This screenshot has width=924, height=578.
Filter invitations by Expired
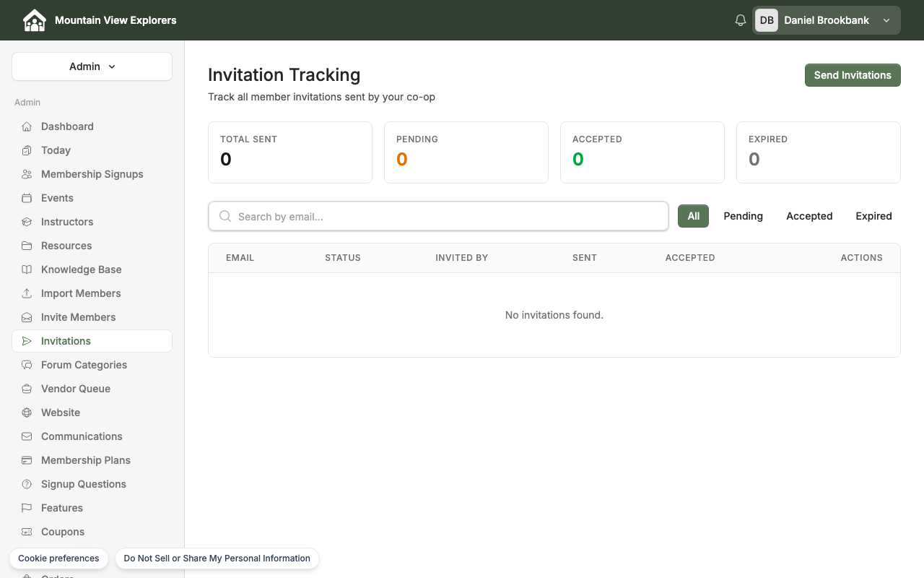pos(873,216)
